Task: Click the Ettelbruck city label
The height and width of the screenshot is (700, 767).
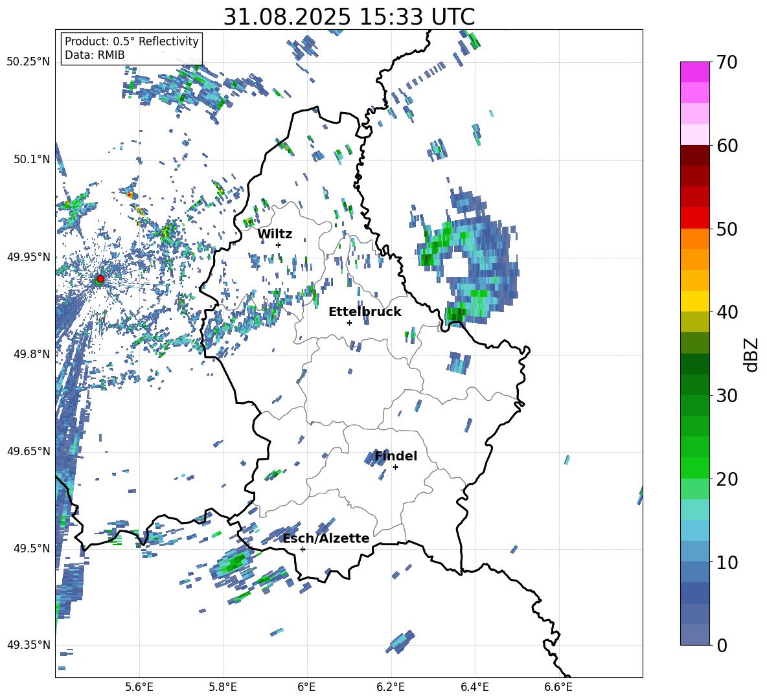Action: [365, 312]
